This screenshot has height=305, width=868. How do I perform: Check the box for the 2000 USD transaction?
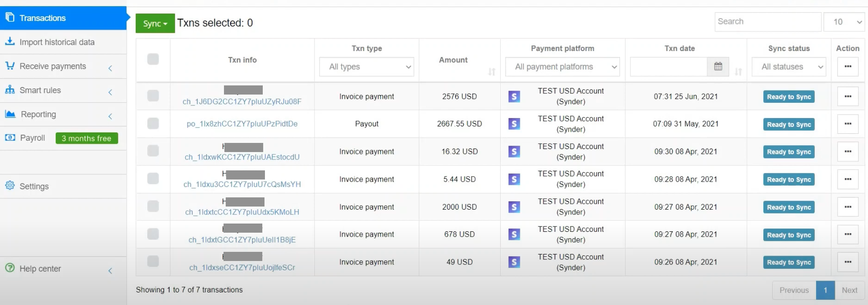[153, 206]
